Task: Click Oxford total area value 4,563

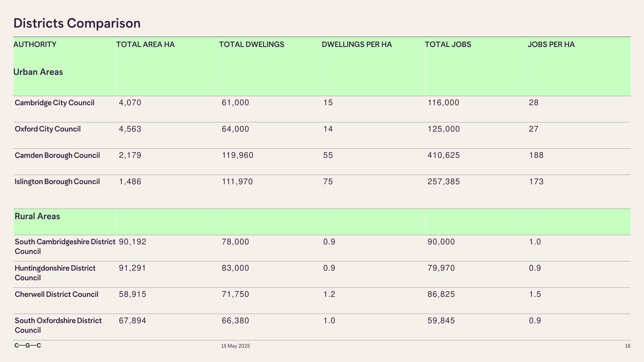Action: [130, 129]
